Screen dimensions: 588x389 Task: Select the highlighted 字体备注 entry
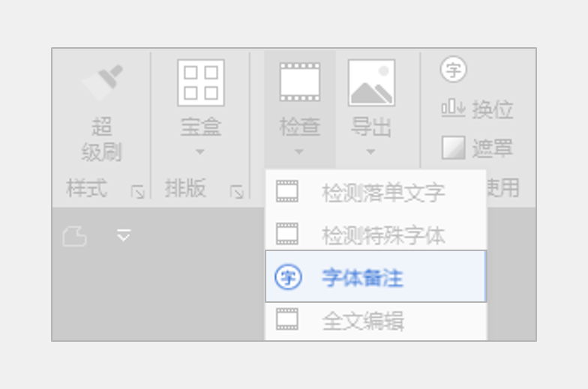click(376, 276)
